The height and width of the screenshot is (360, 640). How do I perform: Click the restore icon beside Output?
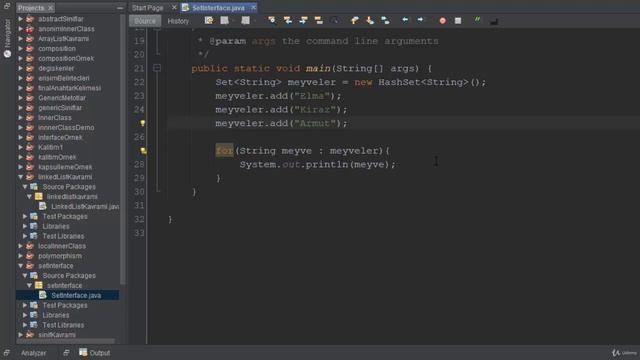66,352
